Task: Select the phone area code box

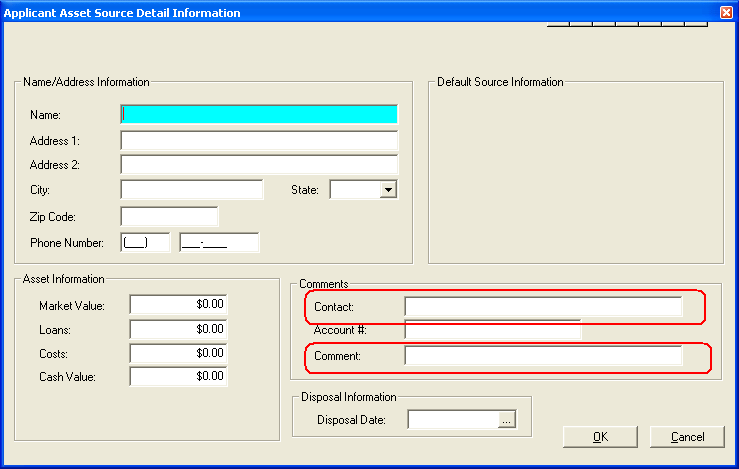Action: (x=144, y=242)
